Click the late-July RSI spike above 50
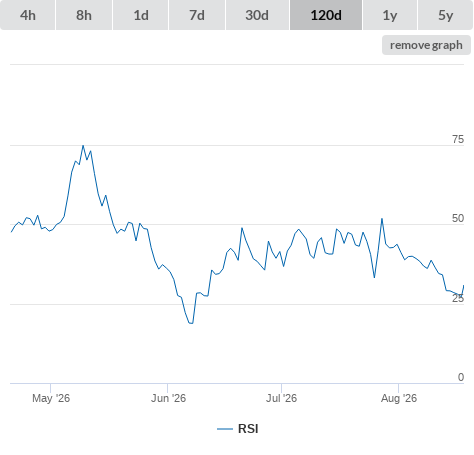Viewport: 474px width, 455px height. coord(382,219)
